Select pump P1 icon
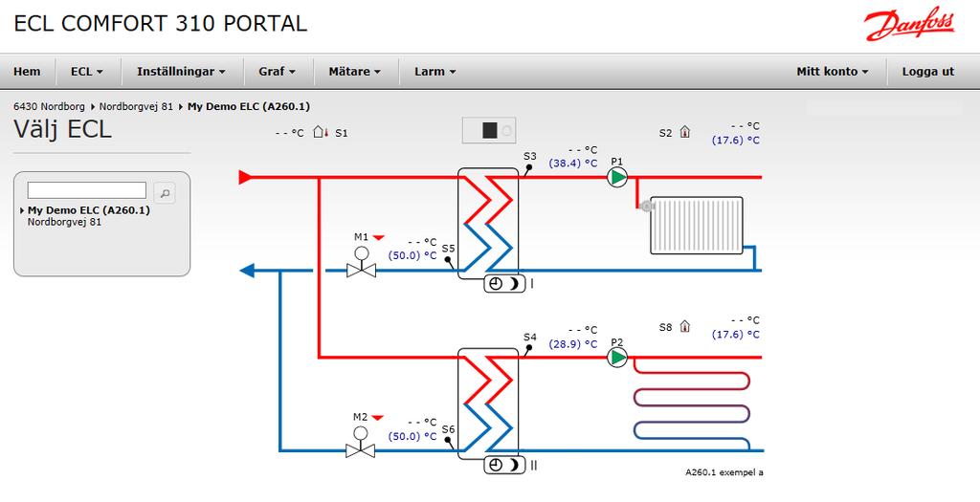Screen dimensions: 980x502 [617, 177]
